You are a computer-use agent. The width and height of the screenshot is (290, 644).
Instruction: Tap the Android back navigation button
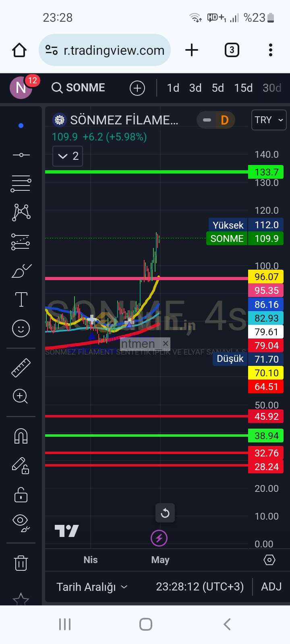(227, 624)
